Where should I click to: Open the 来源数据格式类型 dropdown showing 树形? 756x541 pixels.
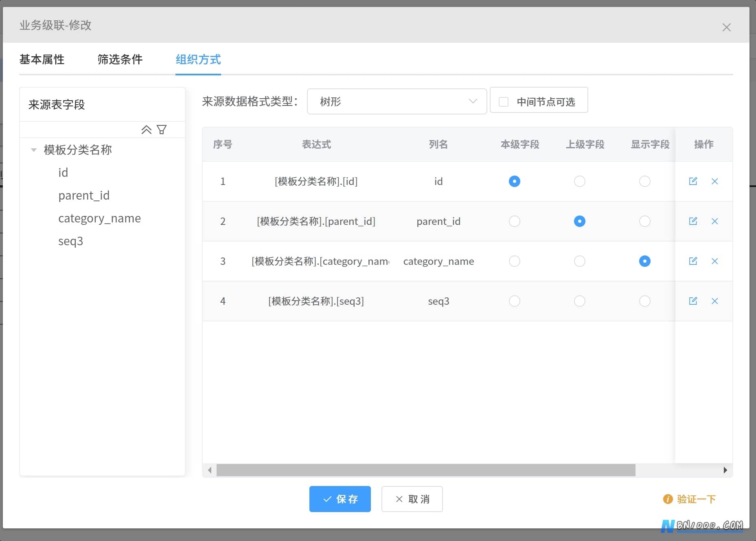397,101
